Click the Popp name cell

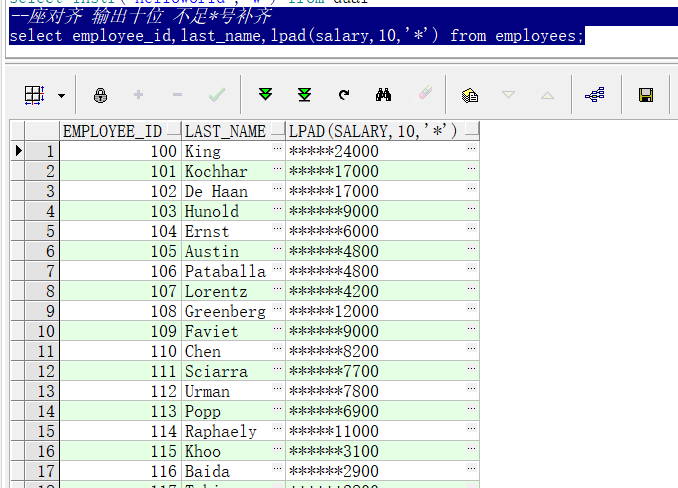pyautogui.click(x=233, y=411)
